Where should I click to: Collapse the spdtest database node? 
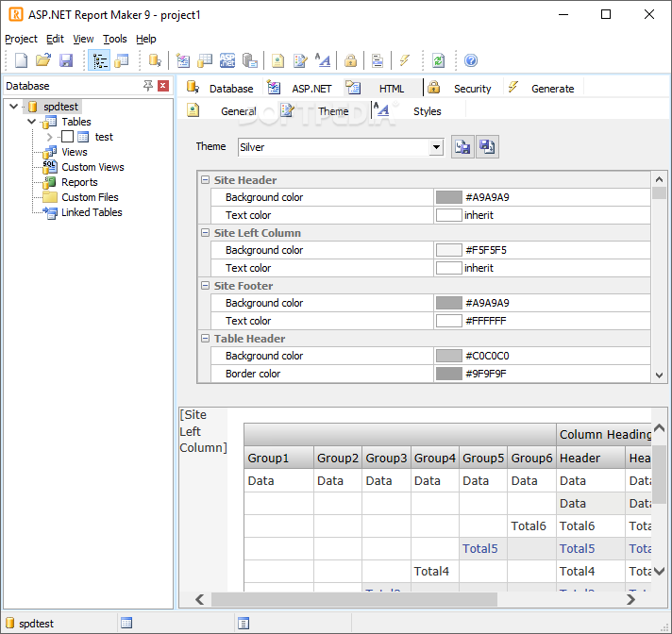point(14,107)
